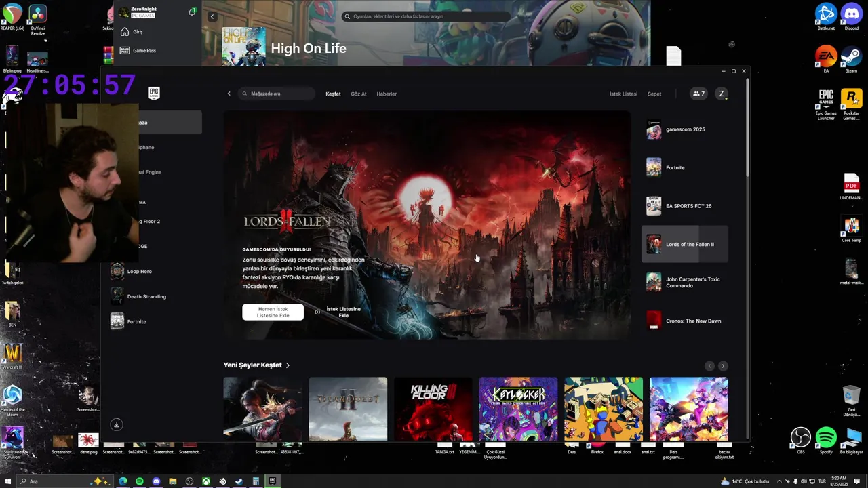Open the downloads icon at sidebar bottom
Image resolution: width=868 pixels, height=488 pixels.
click(117, 424)
